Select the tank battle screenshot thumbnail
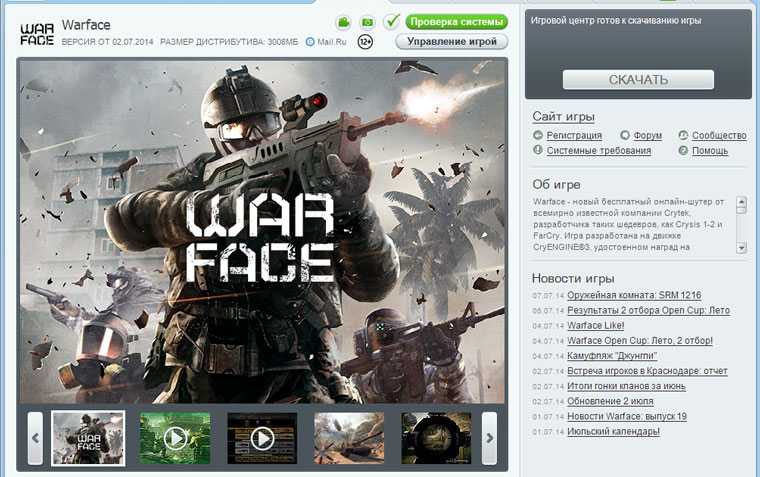The height and width of the screenshot is (477, 760). pos(349,438)
